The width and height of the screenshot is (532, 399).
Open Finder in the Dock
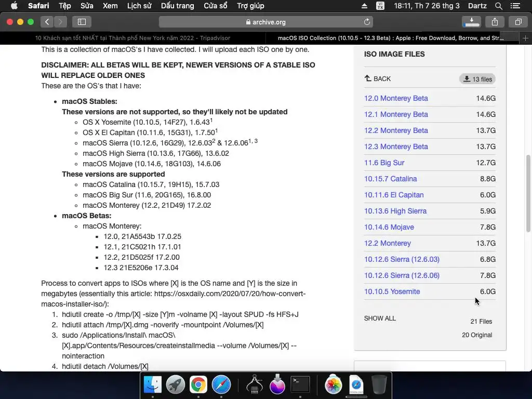pyautogui.click(x=153, y=384)
